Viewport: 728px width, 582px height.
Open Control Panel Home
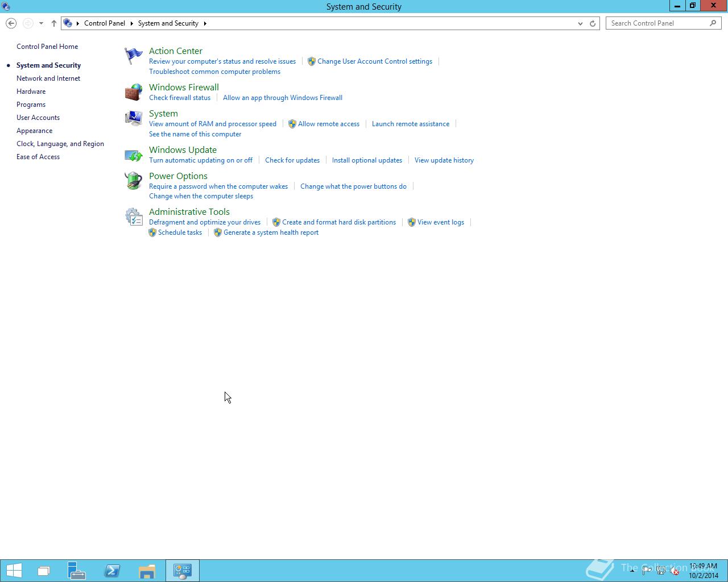coord(47,47)
